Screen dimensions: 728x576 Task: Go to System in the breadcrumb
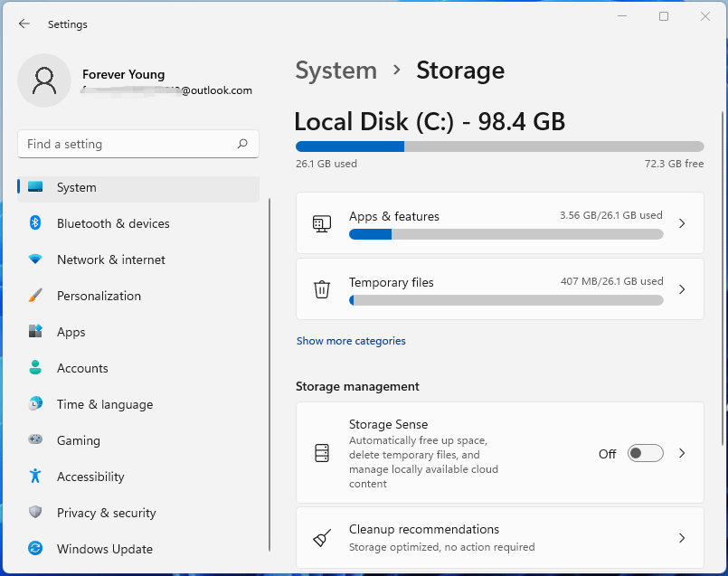(x=336, y=71)
